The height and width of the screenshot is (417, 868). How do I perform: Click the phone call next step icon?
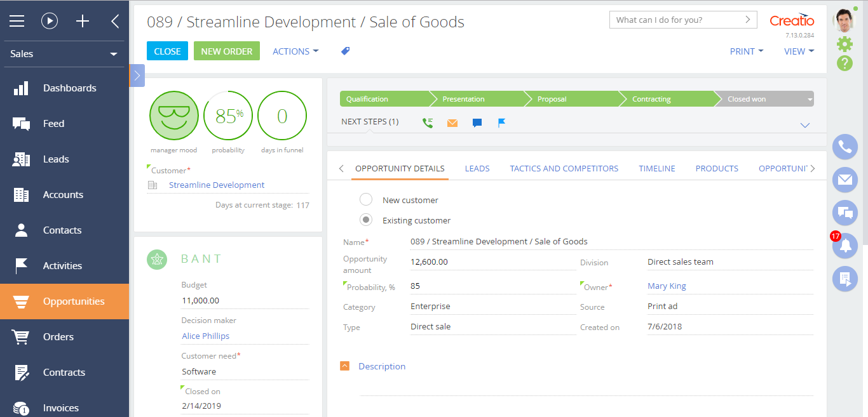click(x=428, y=122)
